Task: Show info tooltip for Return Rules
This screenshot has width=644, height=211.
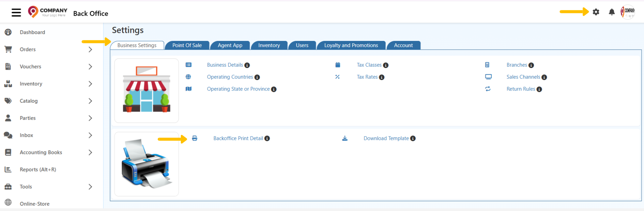Action: pyautogui.click(x=539, y=89)
